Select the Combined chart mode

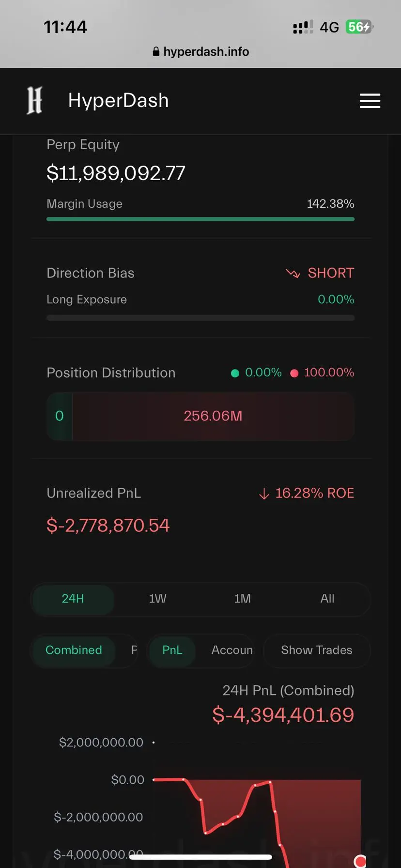74,651
